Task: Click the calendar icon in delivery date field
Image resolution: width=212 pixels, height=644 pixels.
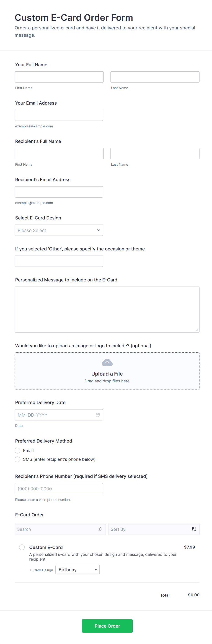Action: [x=98, y=415]
